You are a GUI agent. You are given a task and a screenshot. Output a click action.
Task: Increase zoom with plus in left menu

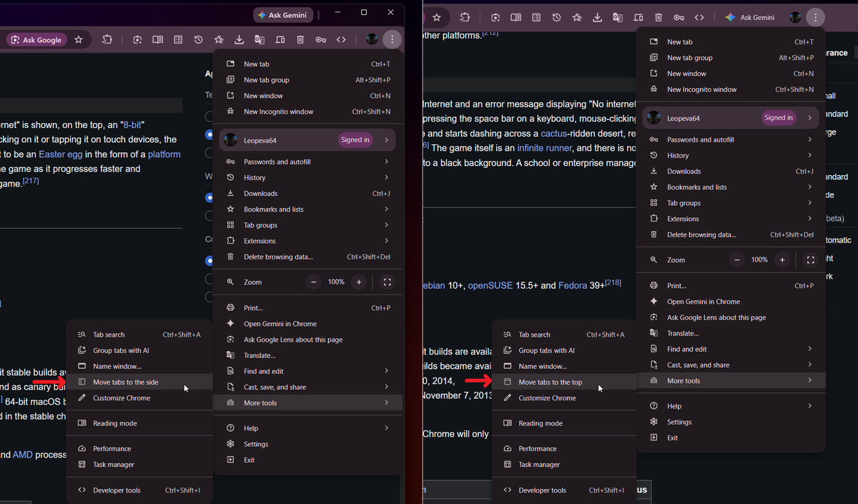(359, 282)
